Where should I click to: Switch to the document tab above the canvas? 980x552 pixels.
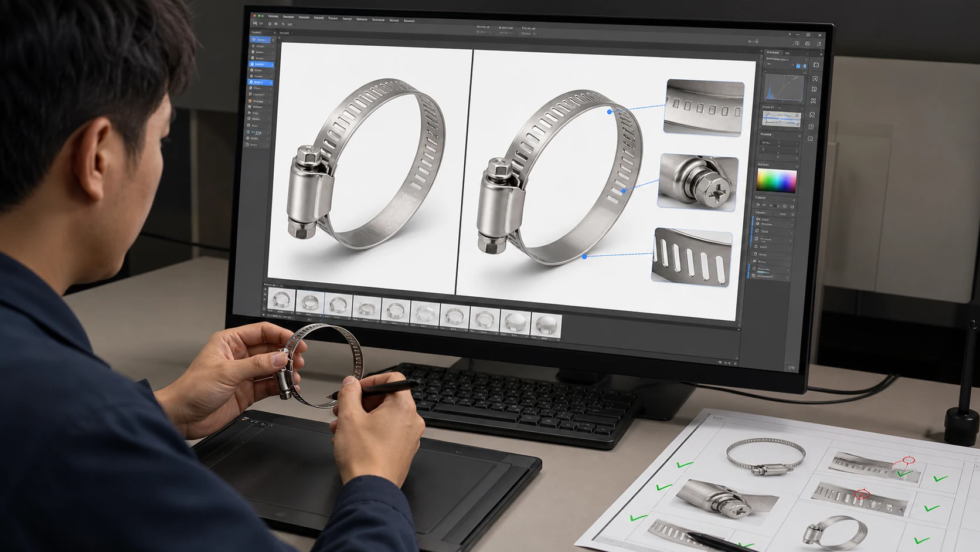[285, 33]
